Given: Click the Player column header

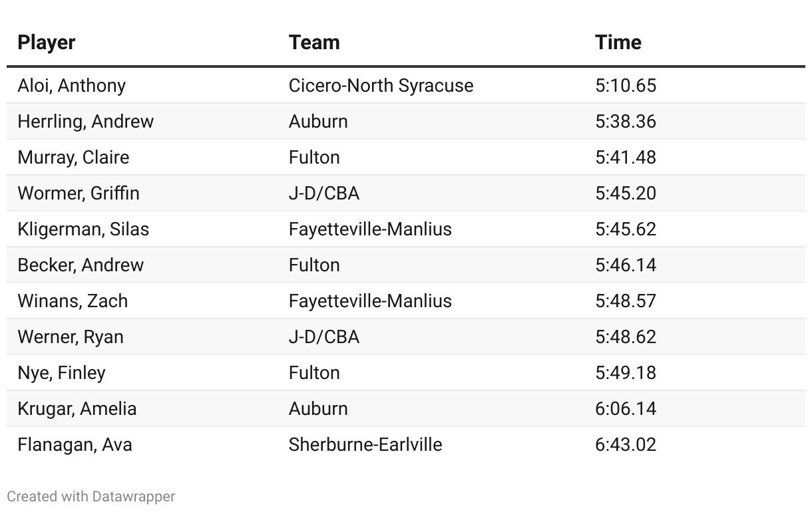Looking at the screenshot, I should 47,43.
